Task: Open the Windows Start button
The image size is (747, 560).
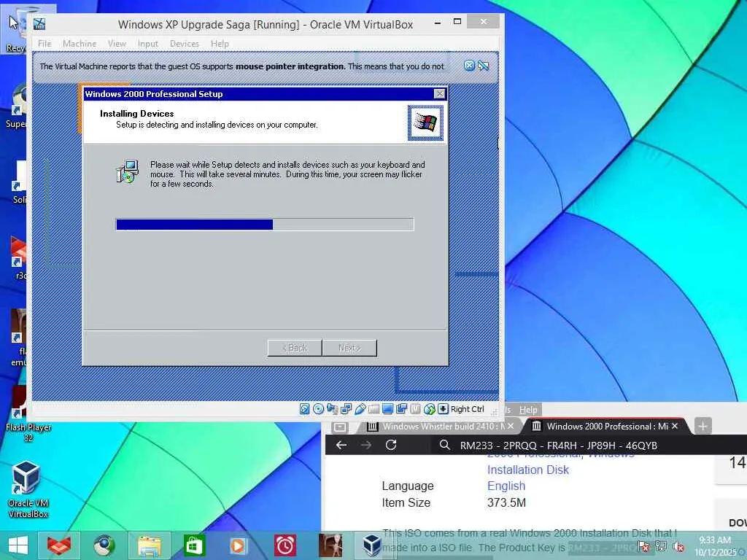Action: (x=18, y=545)
